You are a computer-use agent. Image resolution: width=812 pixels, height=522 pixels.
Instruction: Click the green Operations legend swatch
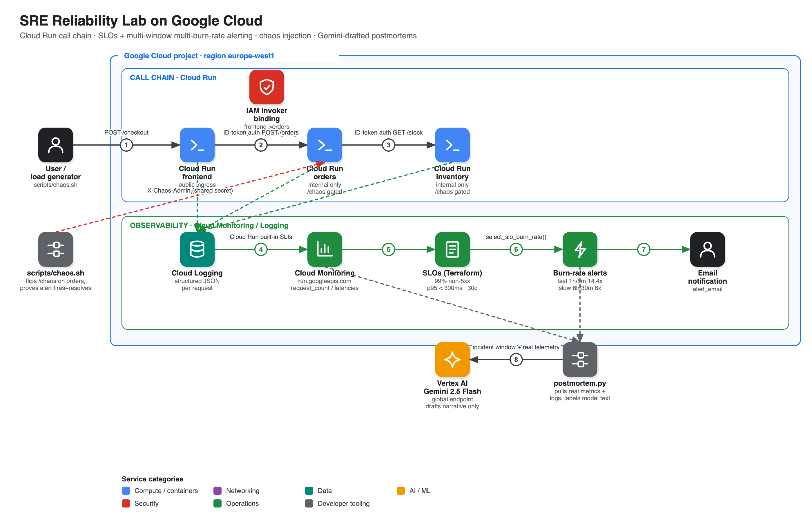[217, 503]
